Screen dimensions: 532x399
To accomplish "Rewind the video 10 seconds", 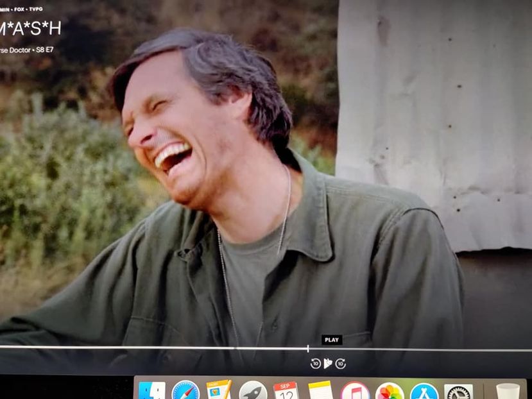I will (x=316, y=364).
